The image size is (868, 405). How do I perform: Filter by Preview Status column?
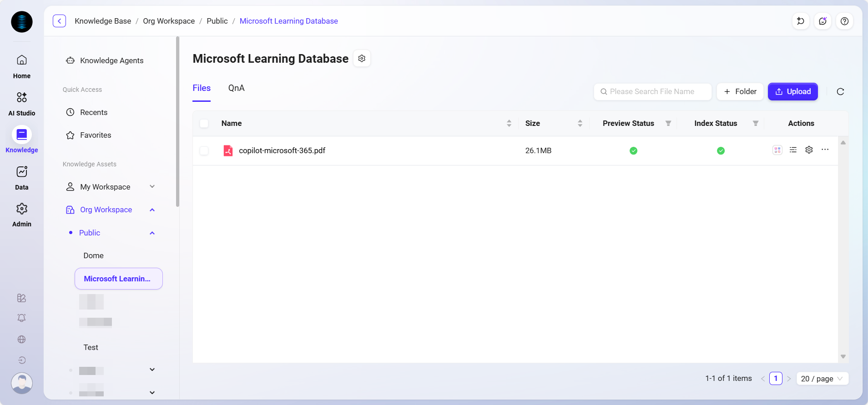[x=668, y=124]
